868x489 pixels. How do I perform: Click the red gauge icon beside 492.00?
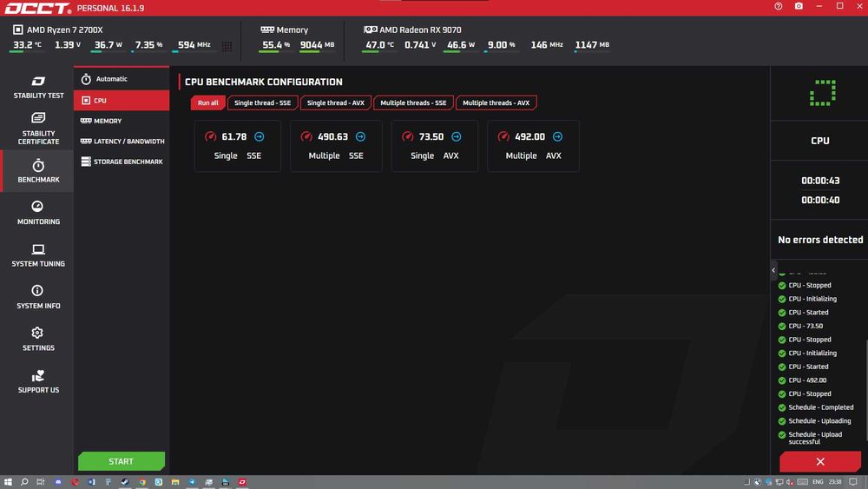tap(503, 136)
